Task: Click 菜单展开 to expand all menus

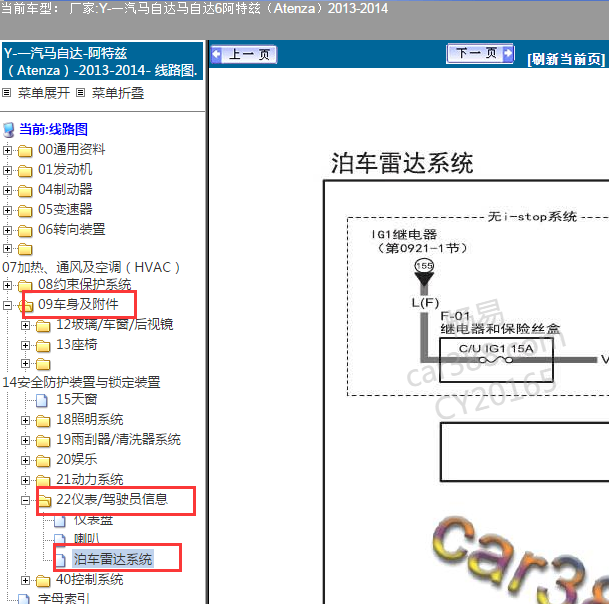Action: (x=44, y=93)
